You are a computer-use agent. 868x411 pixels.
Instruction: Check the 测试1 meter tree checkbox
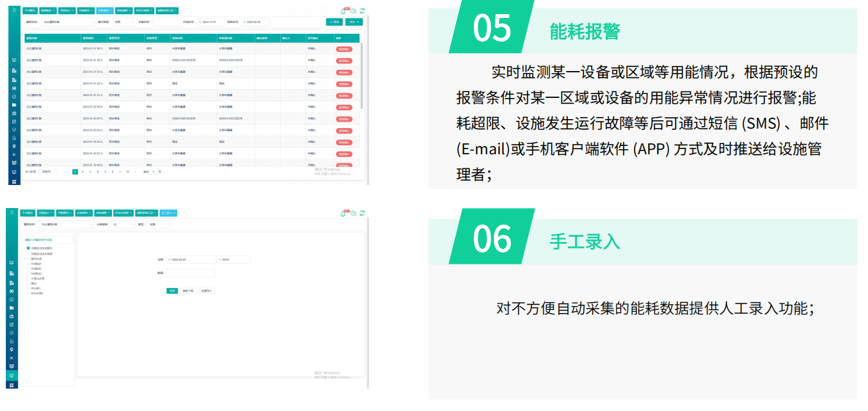tap(28, 264)
